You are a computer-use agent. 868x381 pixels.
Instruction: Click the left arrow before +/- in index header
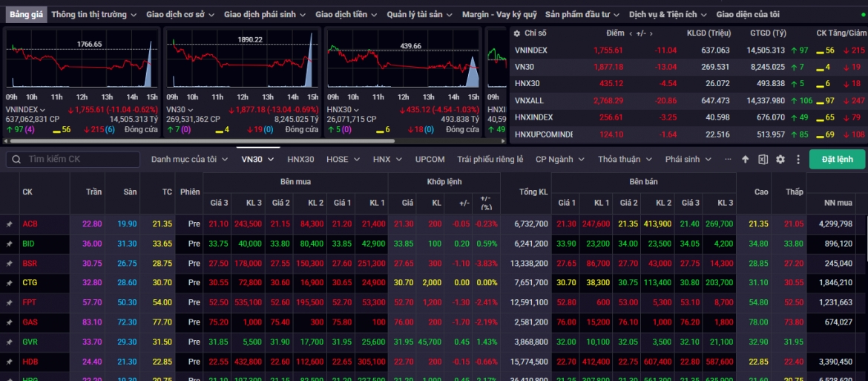coord(631,33)
